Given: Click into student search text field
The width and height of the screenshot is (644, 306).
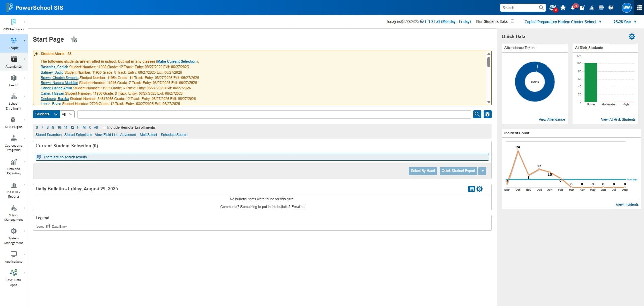Looking at the screenshot, I should (274, 114).
